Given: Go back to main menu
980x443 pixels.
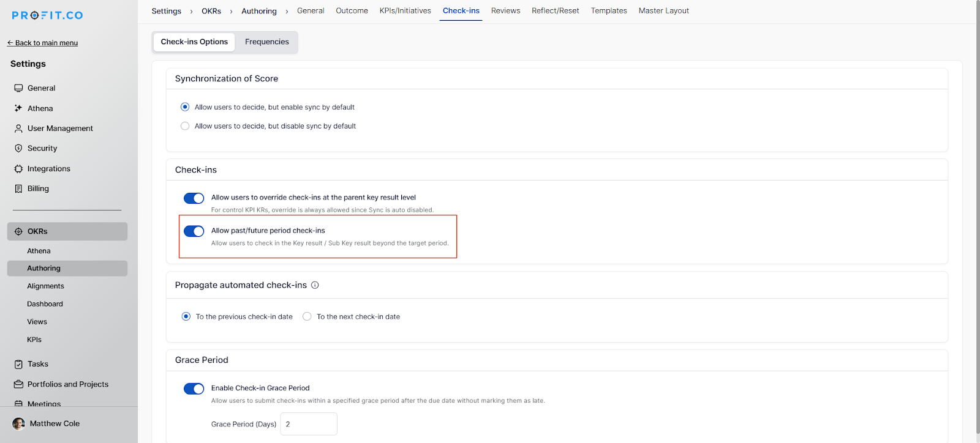Looking at the screenshot, I should pyautogui.click(x=42, y=43).
